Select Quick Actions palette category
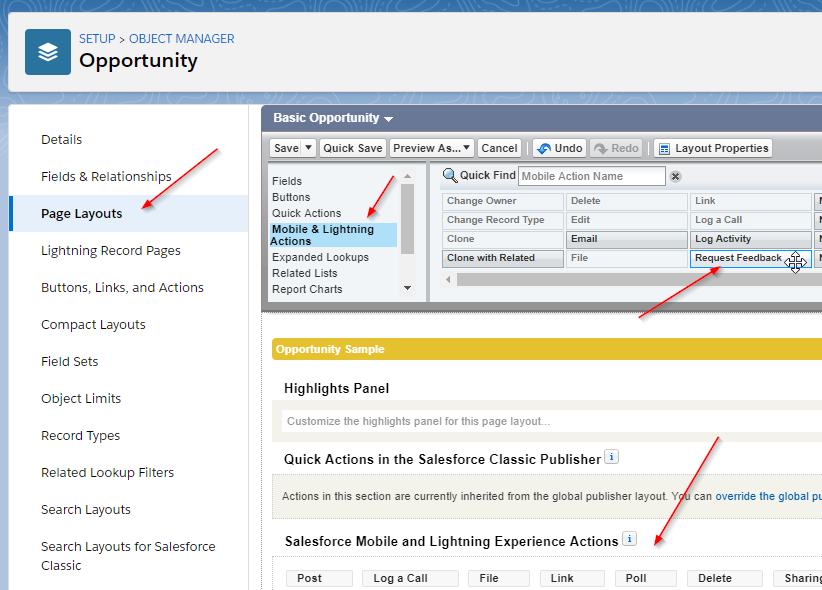 306,213
